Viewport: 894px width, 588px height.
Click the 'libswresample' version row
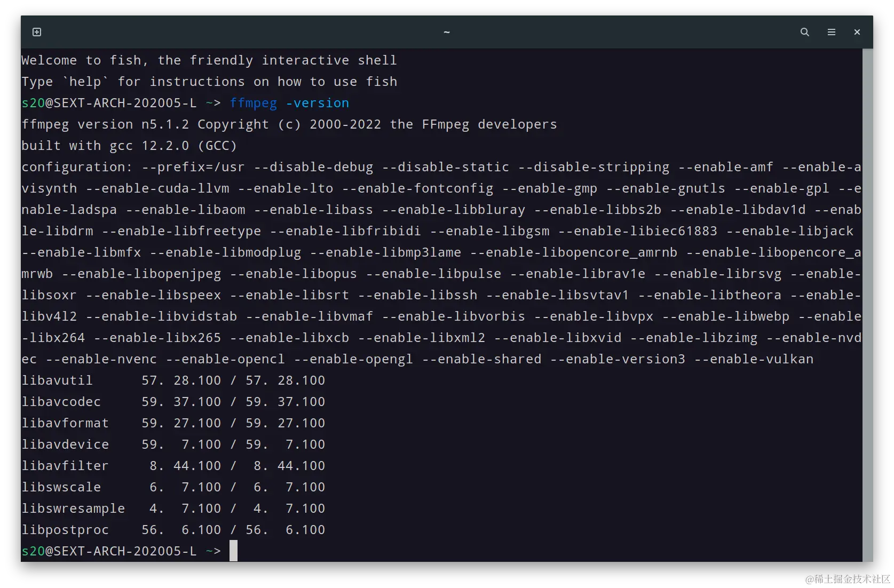(173, 508)
